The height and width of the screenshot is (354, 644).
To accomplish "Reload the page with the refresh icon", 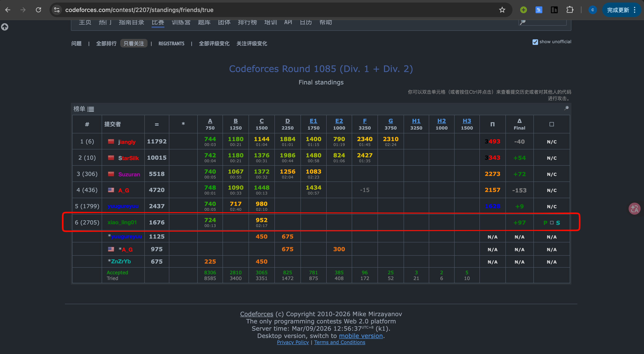I will (38, 10).
